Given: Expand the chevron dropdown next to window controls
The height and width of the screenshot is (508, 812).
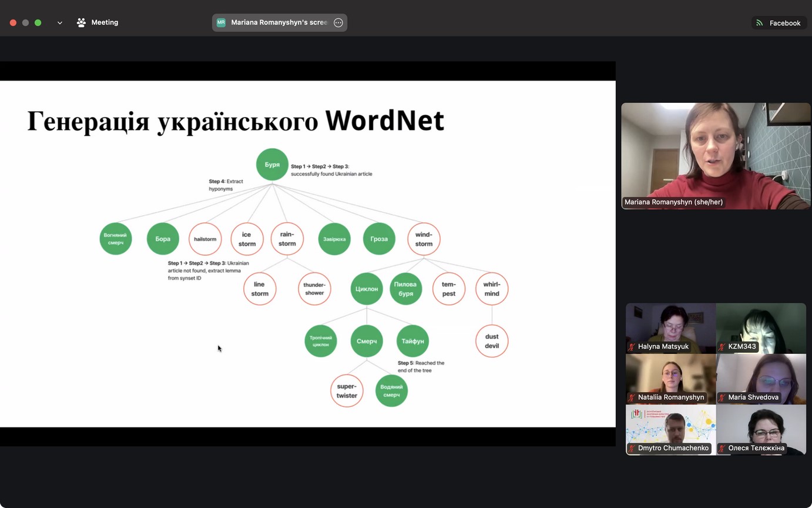Looking at the screenshot, I should click(60, 23).
